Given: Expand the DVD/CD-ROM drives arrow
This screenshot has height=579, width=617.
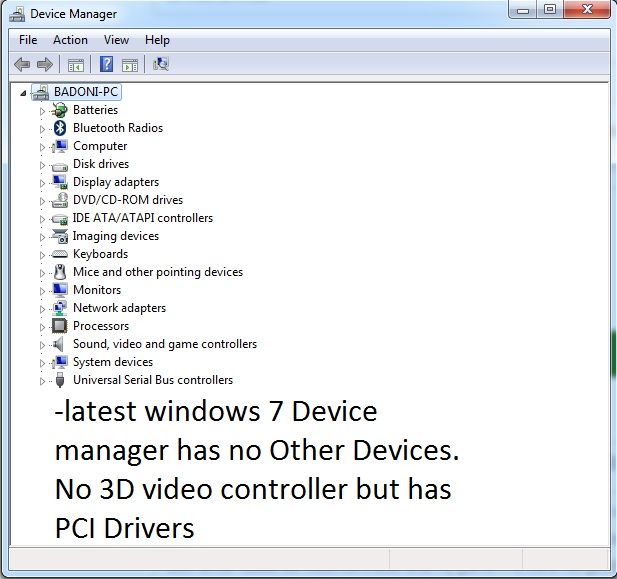Looking at the screenshot, I should (x=42, y=201).
